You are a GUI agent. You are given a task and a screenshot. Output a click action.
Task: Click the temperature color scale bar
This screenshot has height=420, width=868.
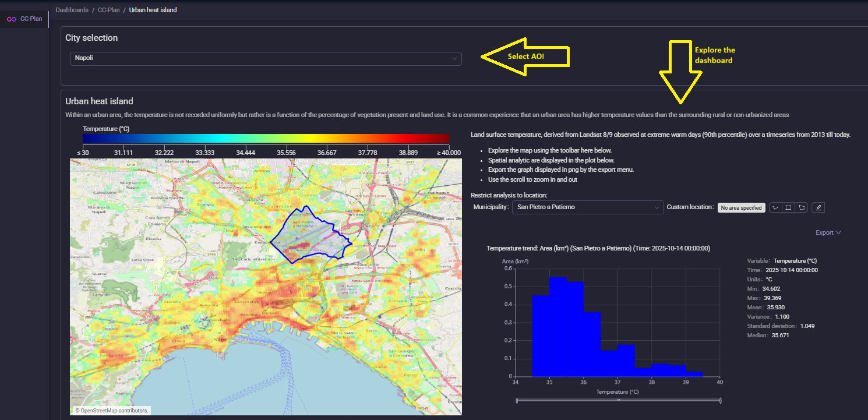(266, 139)
